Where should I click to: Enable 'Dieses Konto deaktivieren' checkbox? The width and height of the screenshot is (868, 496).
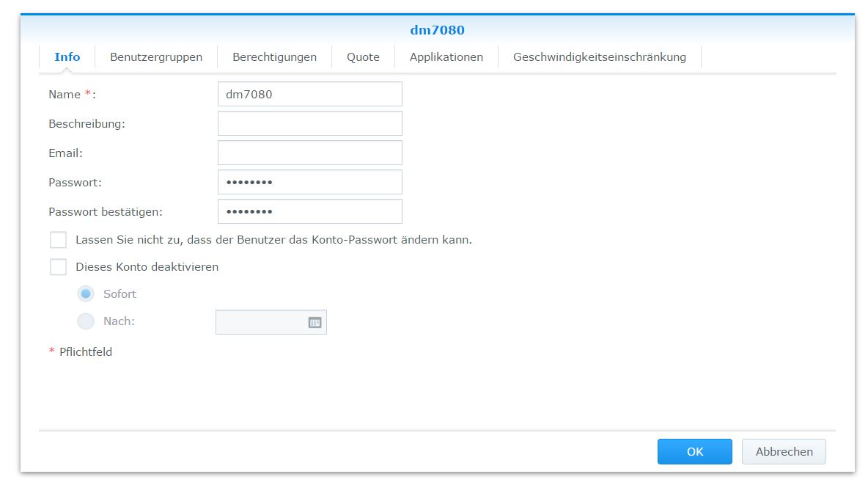pos(58,267)
